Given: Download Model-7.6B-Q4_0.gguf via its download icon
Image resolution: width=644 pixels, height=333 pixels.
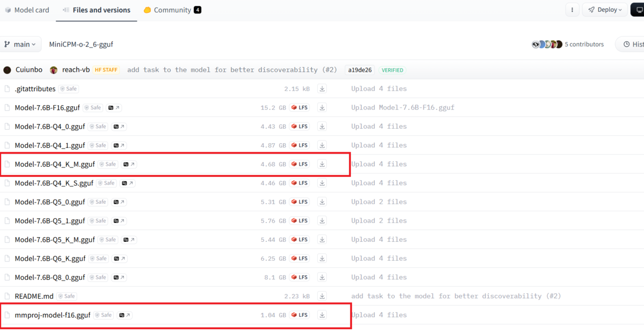Looking at the screenshot, I should 322,127.
